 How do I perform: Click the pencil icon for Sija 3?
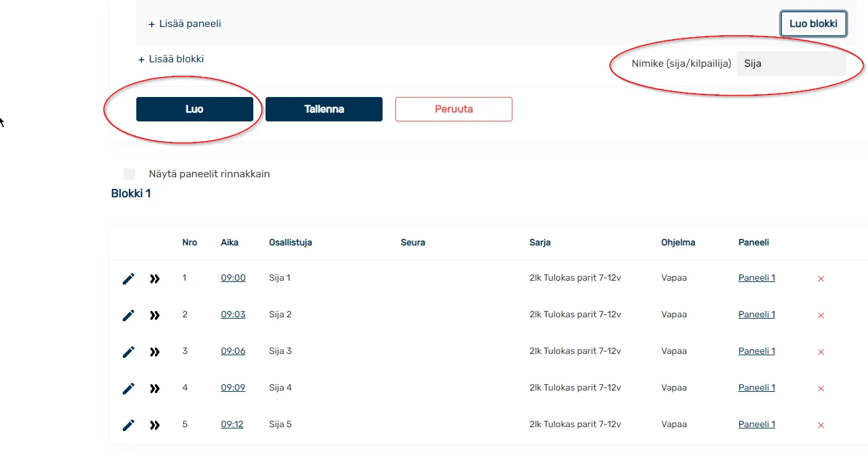(129, 352)
